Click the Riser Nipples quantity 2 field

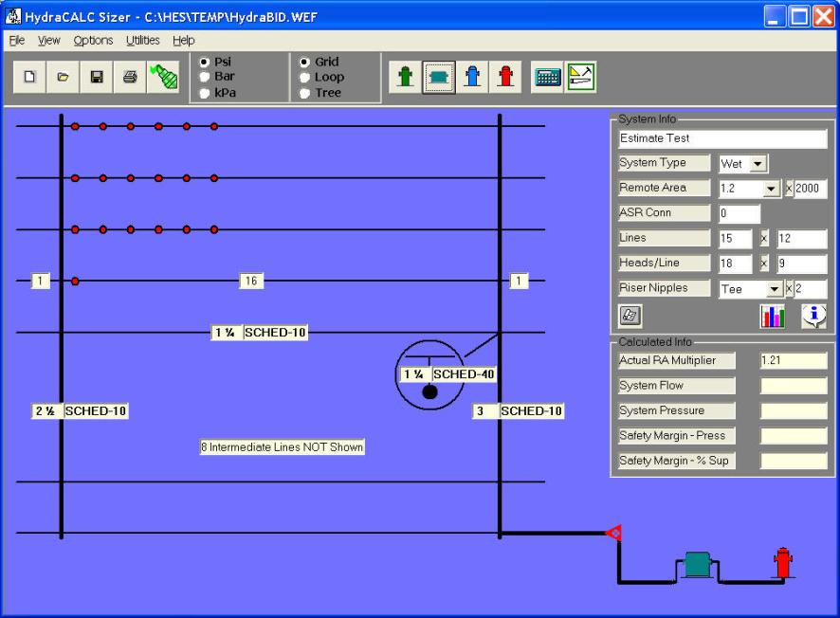(x=811, y=289)
